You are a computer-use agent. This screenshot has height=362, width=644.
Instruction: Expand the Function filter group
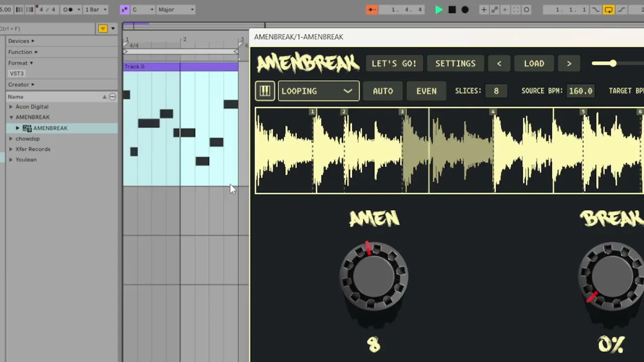pos(23,52)
